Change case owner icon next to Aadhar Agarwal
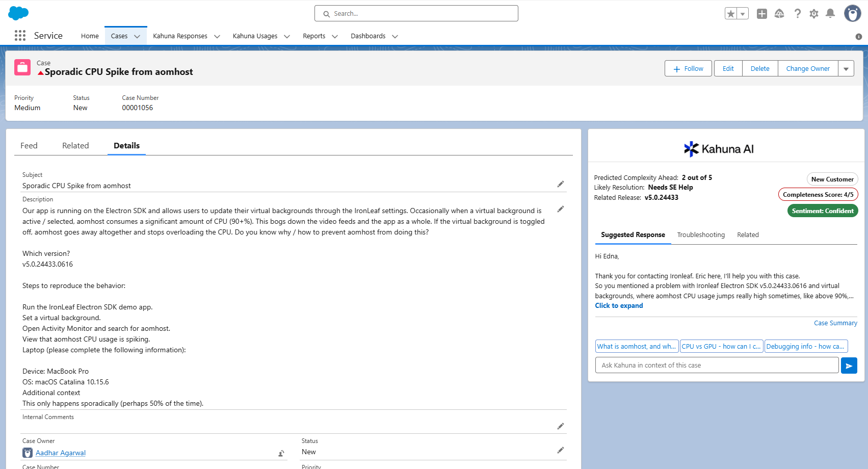The width and height of the screenshot is (868, 469). 281,453
